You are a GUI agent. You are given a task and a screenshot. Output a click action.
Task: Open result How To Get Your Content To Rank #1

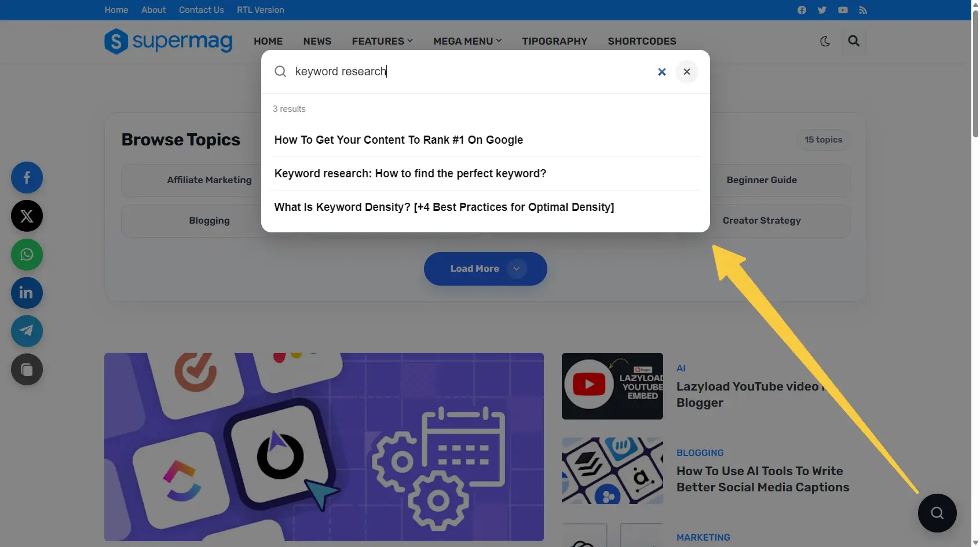(485, 140)
